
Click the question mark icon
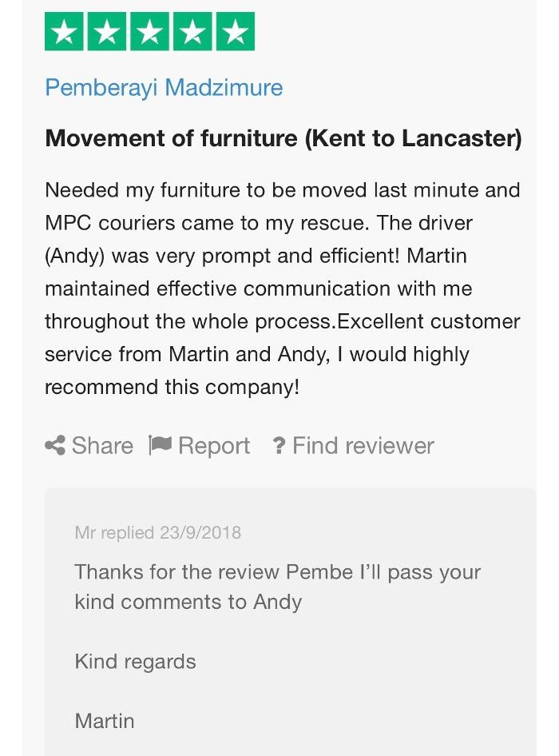(279, 447)
